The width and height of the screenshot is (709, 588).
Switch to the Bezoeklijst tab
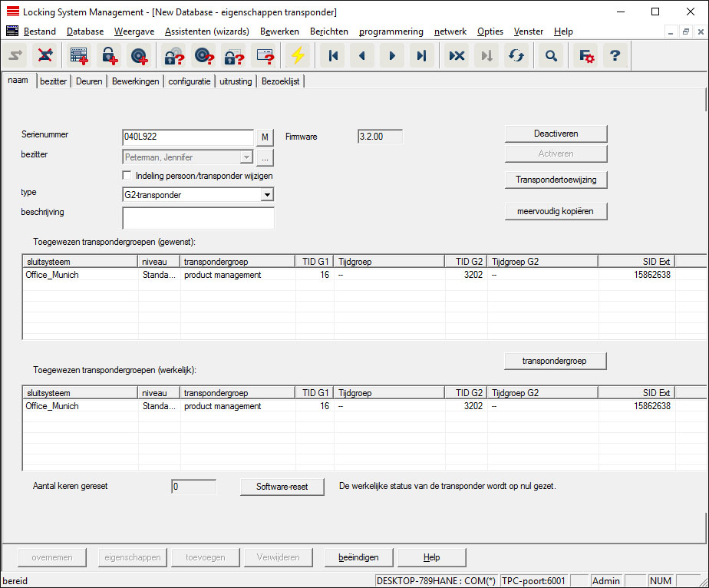tap(281, 81)
